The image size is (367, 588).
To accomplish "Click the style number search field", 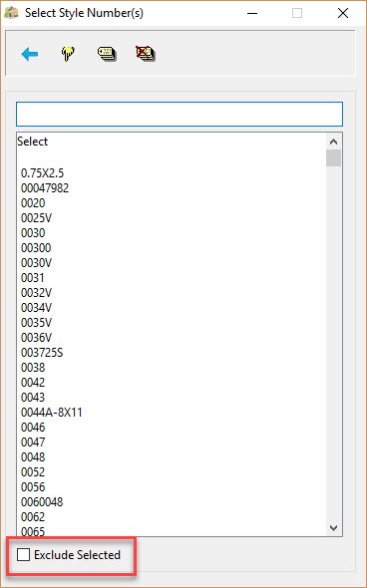I will [180, 114].
